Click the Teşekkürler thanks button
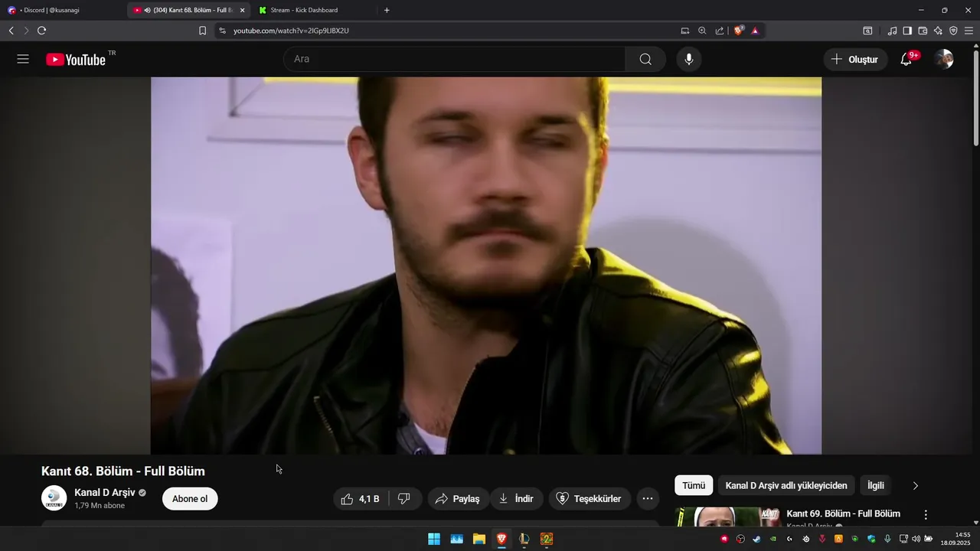Image resolution: width=980 pixels, height=551 pixels. click(x=589, y=499)
